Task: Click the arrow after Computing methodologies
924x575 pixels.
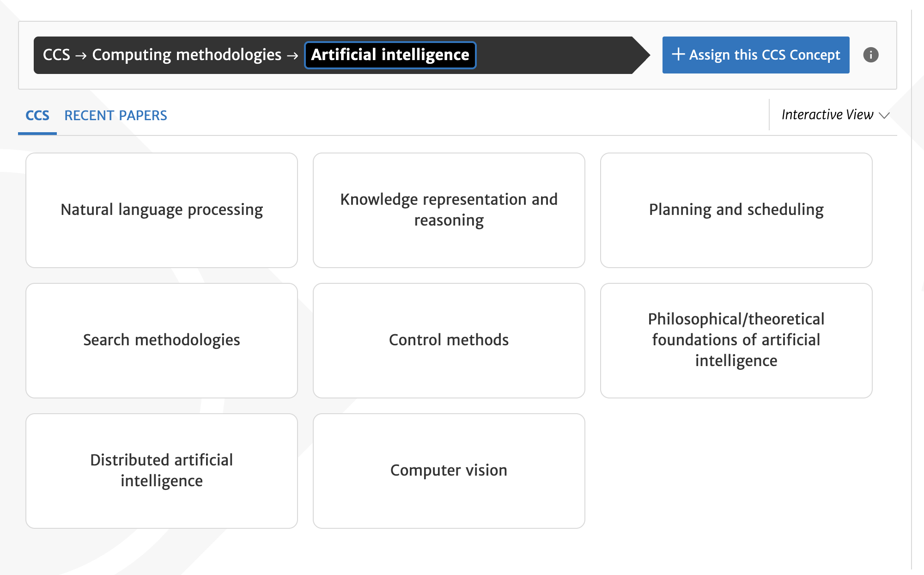Action: [x=292, y=56]
